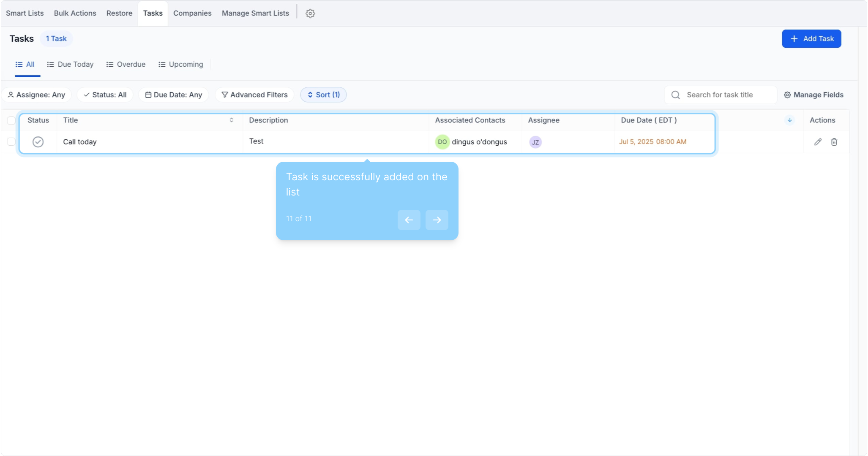Screen dimensions: 868x456
Task: Click the trash delete icon for Call today
Action: click(x=834, y=142)
